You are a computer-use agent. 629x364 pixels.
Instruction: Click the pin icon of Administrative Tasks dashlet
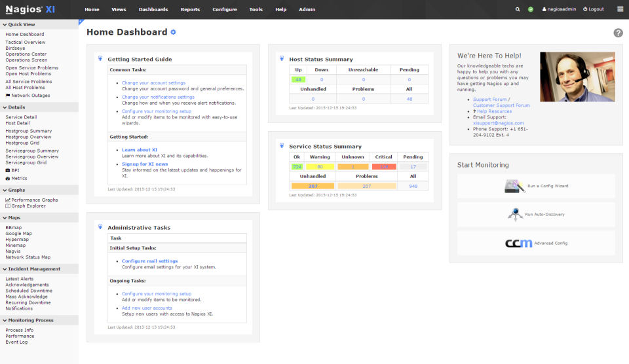click(x=100, y=227)
